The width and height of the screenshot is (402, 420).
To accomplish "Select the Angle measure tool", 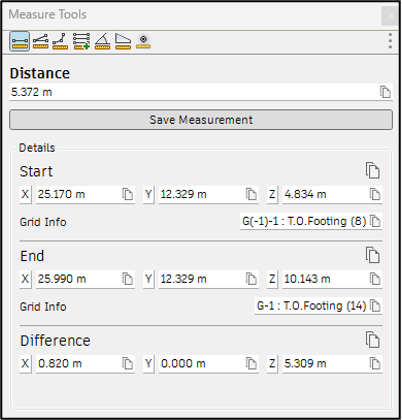I will pos(102,41).
